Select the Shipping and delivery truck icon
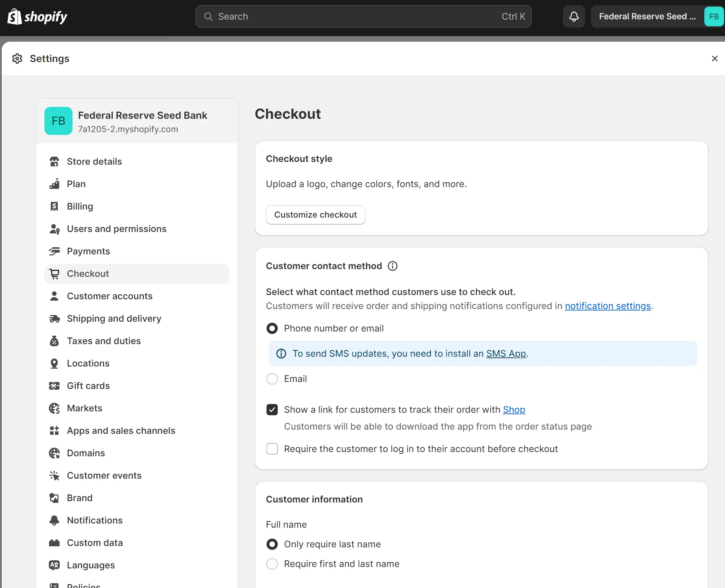725x588 pixels. (x=54, y=319)
